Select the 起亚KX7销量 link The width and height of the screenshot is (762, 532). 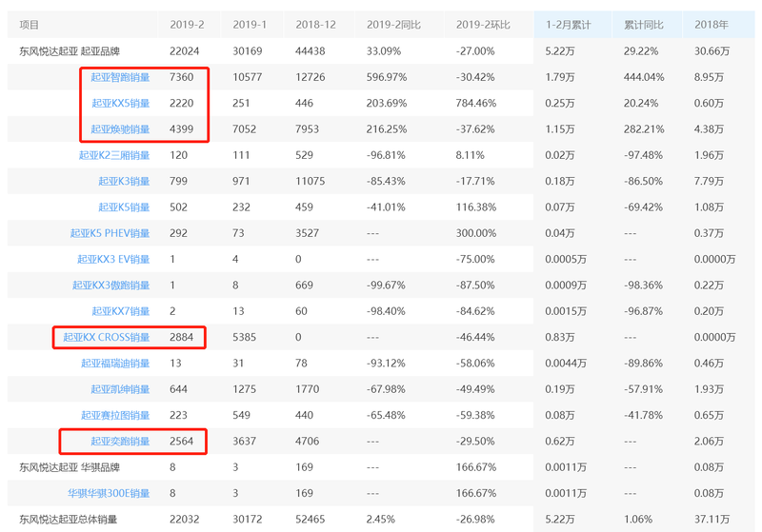(x=120, y=311)
